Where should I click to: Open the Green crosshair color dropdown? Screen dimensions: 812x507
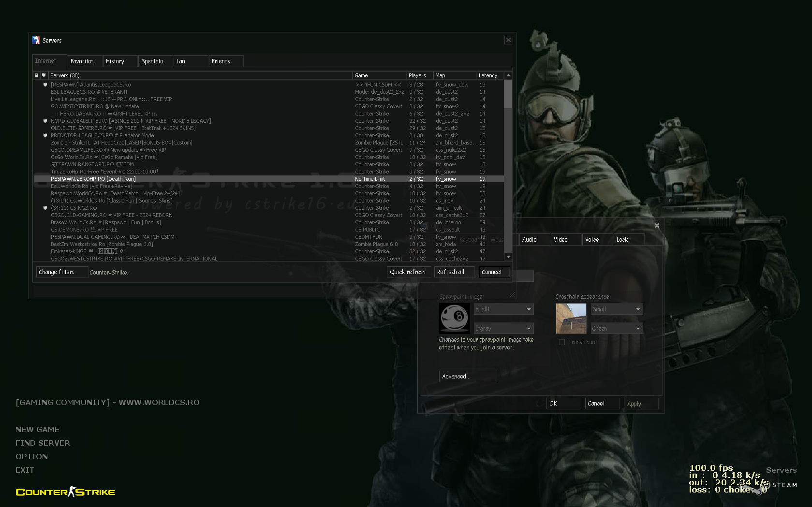pyautogui.click(x=617, y=329)
